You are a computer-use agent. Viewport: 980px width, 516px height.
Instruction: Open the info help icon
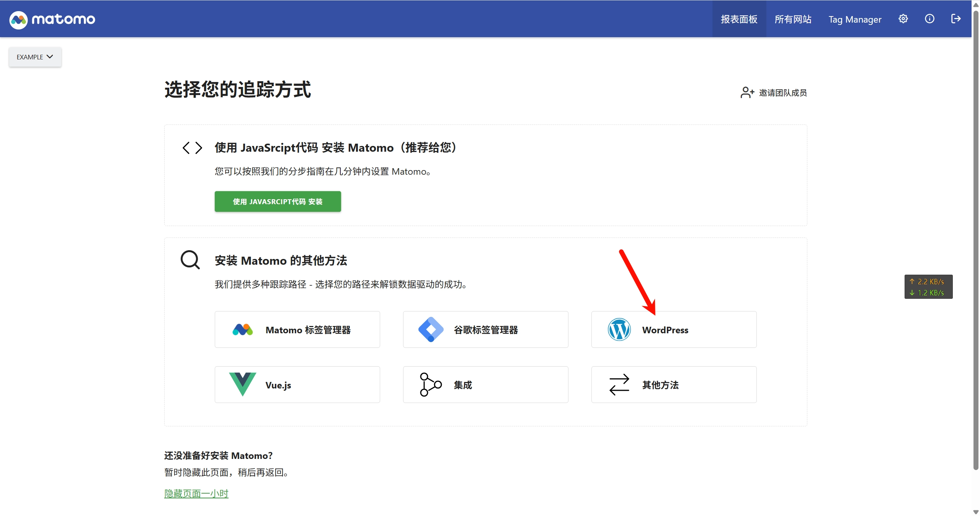(x=929, y=19)
